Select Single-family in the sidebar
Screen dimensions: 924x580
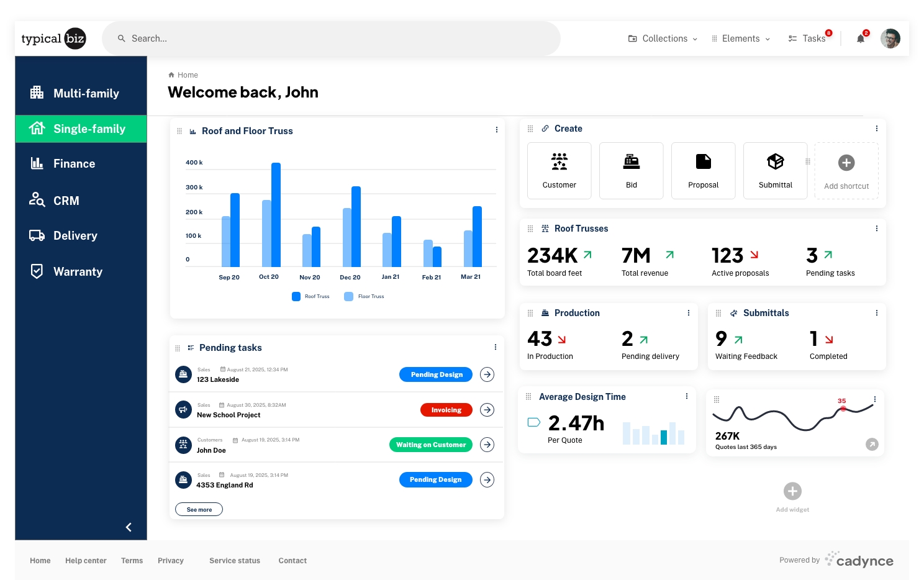(81, 129)
